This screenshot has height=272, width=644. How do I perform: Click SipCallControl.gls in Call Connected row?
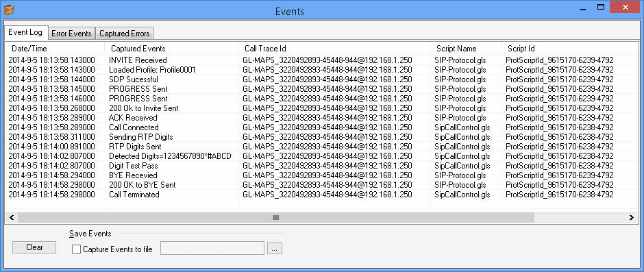462,127
